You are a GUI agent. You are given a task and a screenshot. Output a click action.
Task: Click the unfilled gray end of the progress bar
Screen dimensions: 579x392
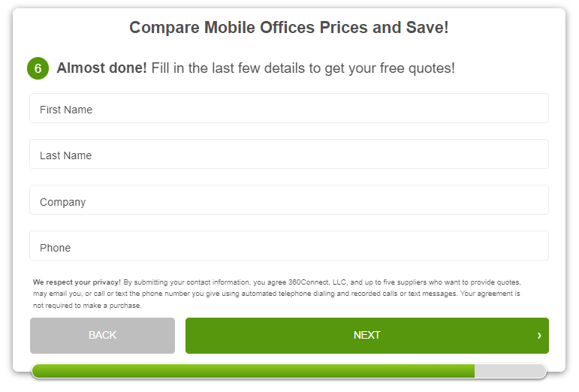[510, 371]
